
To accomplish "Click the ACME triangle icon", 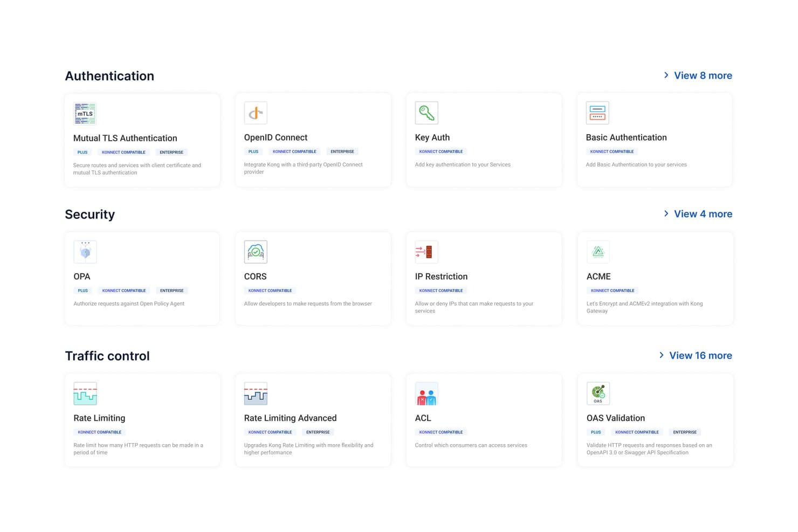I will tap(598, 252).
